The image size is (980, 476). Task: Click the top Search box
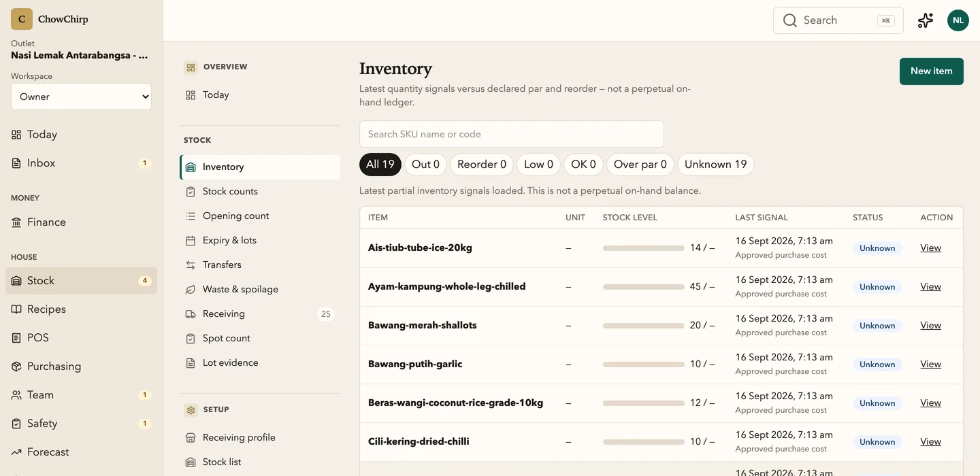coord(838,20)
